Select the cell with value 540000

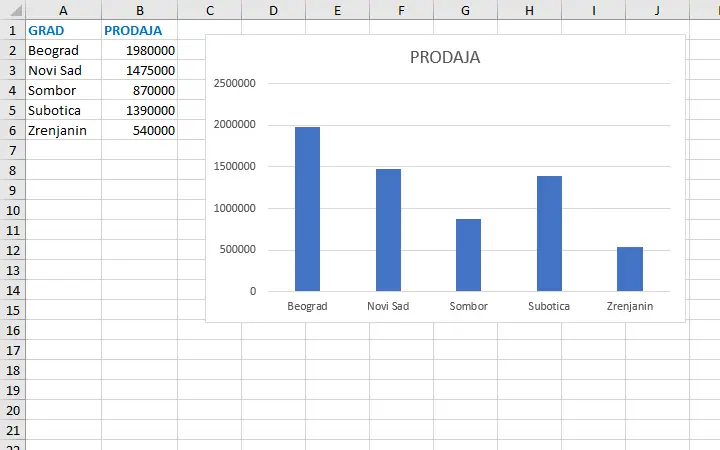[139, 130]
